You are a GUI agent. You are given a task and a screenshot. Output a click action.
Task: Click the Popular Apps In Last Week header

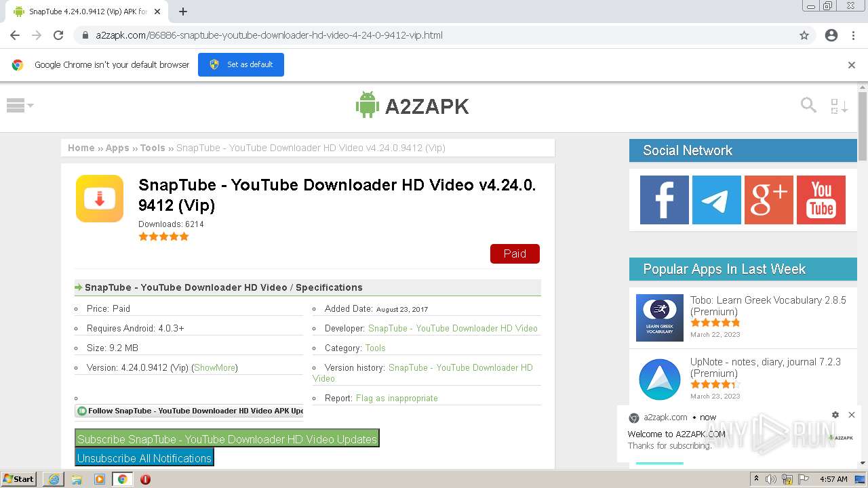[x=743, y=269]
